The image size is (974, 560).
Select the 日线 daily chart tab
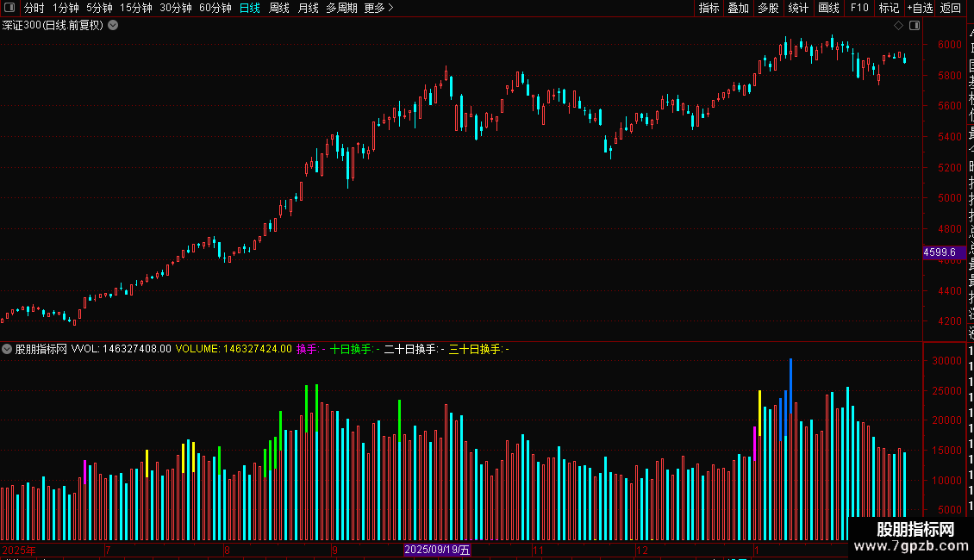pyautogui.click(x=250, y=8)
